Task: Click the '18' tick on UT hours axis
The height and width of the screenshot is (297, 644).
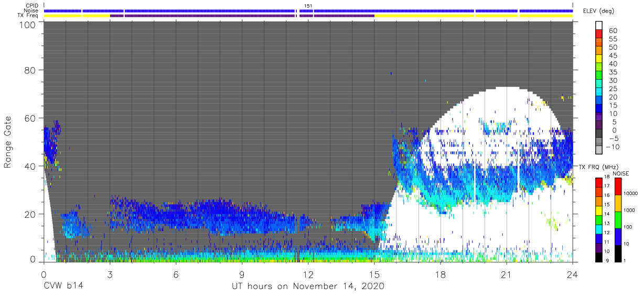Action: click(x=441, y=274)
